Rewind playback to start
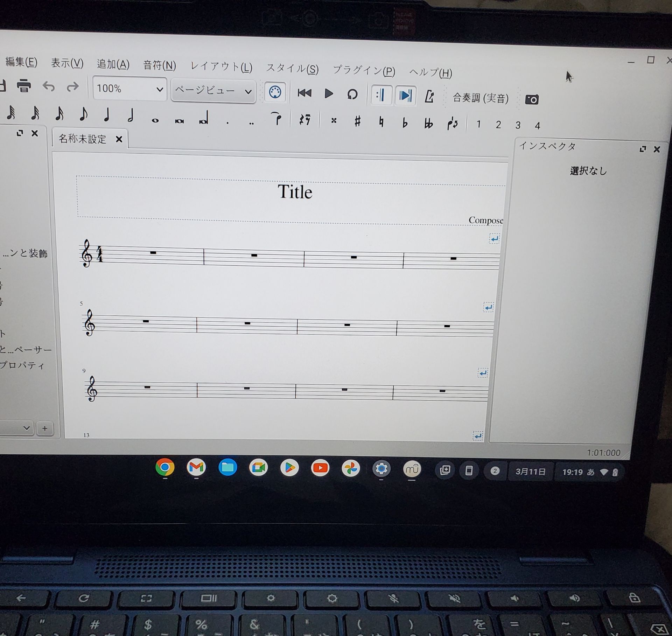The width and height of the screenshot is (672, 636). point(304,93)
